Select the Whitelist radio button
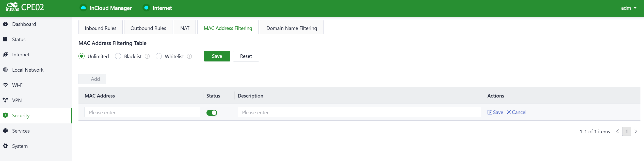Image resolution: width=644 pixels, height=161 pixels. pyautogui.click(x=159, y=56)
